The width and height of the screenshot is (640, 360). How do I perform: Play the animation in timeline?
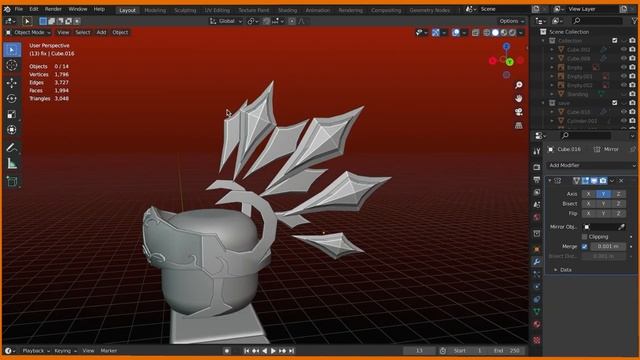(273, 351)
